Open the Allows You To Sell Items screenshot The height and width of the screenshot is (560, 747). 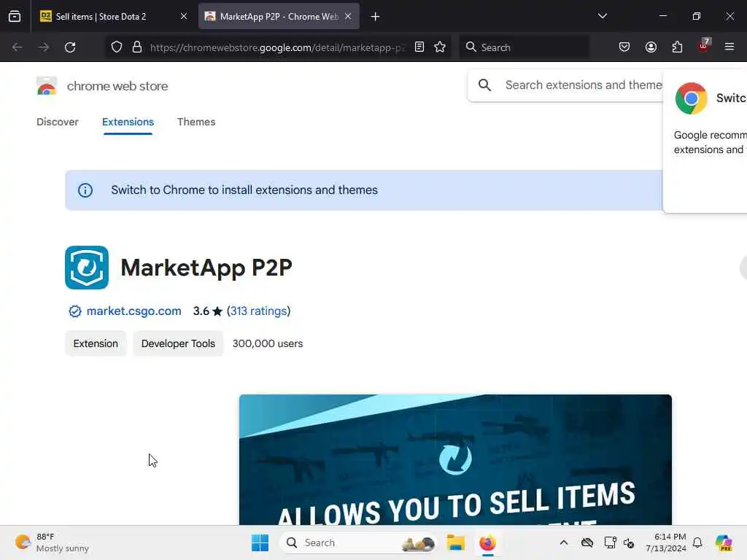[x=455, y=459]
